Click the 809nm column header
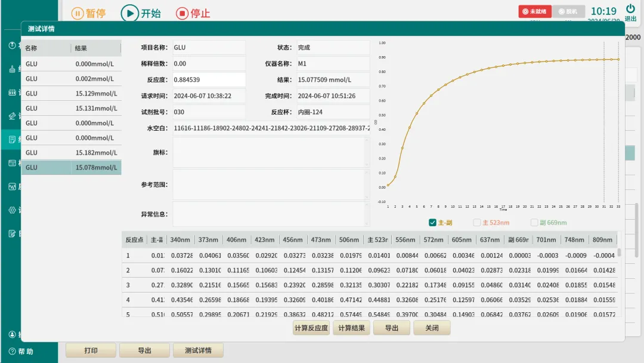 pyautogui.click(x=602, y=239)
